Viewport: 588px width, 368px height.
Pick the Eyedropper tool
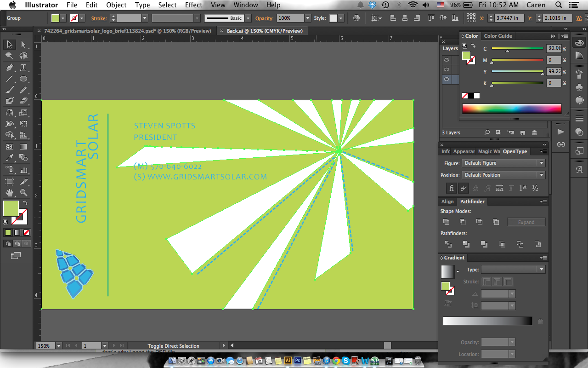[9, 158]
